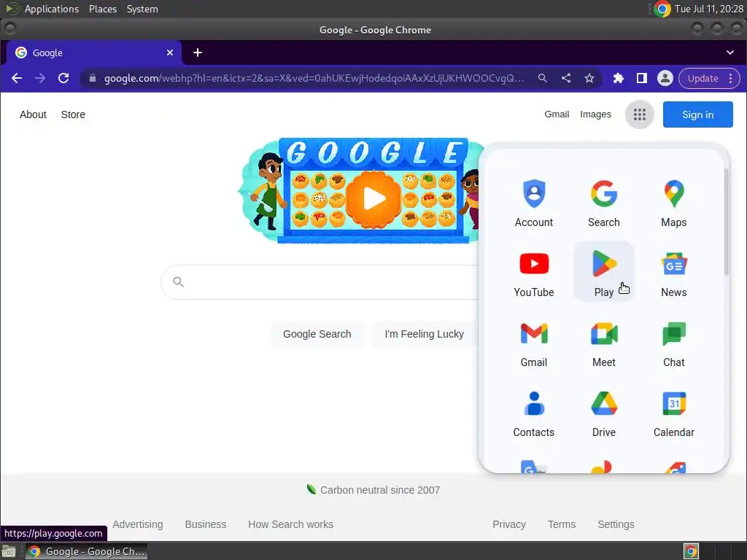Reload the current page
The height and width of the screenshot is (560, 747).
coord(63,78)
